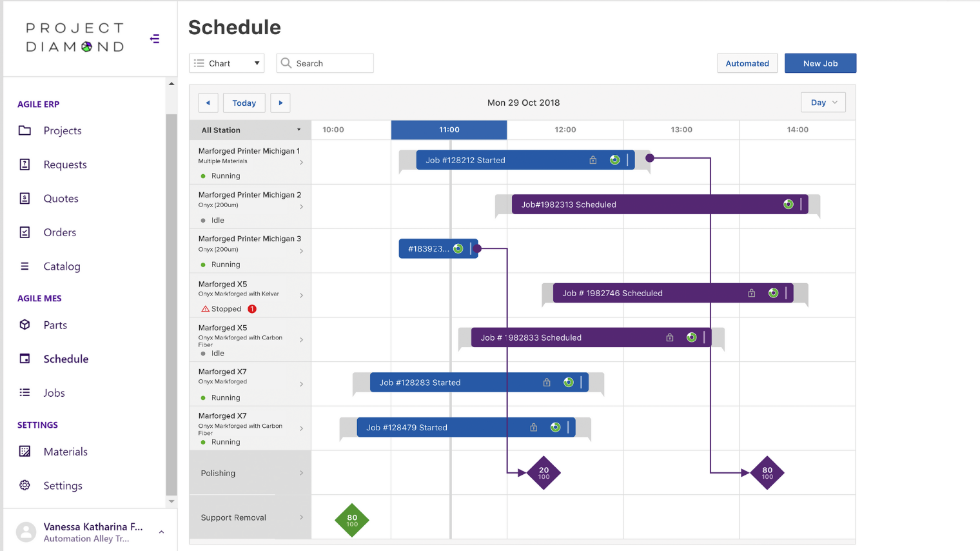This screenshot has width=980, height=551.
Task: Advance to the next day with the right arrow
Action: click(x=280, y=103)
